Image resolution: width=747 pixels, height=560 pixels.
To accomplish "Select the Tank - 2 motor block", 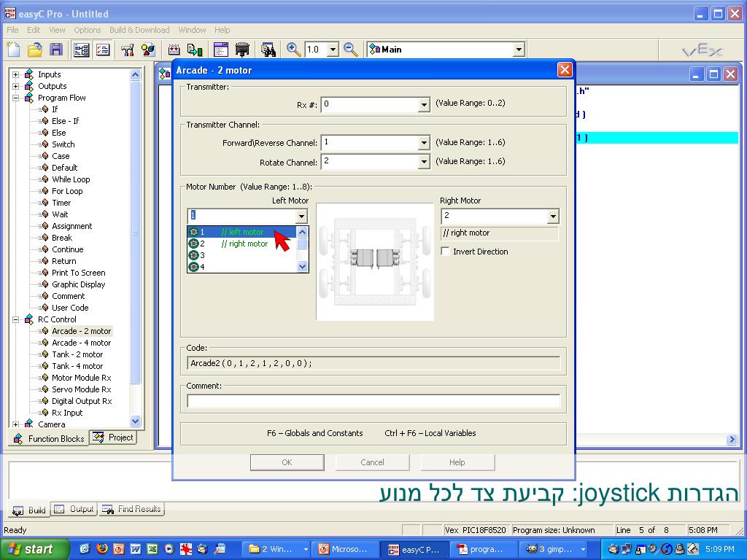I will (77, 355).
